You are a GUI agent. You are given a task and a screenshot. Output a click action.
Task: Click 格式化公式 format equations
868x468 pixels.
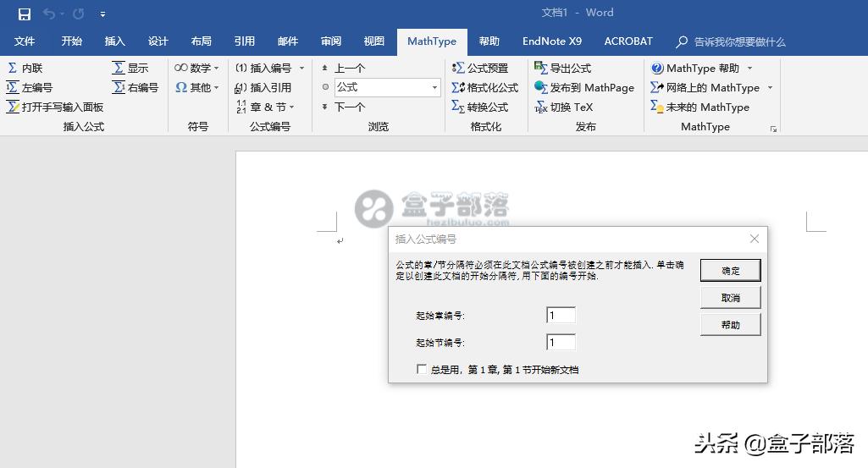[485, 87]
